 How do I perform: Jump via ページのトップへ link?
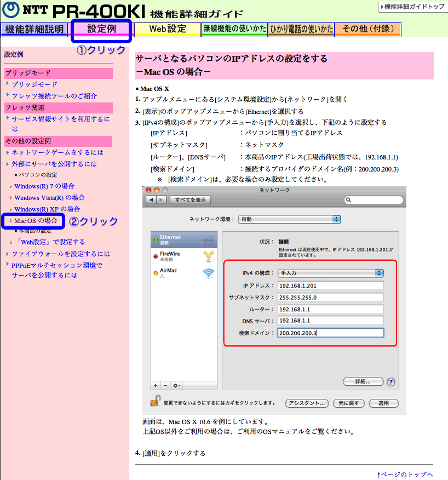(405, 475)
